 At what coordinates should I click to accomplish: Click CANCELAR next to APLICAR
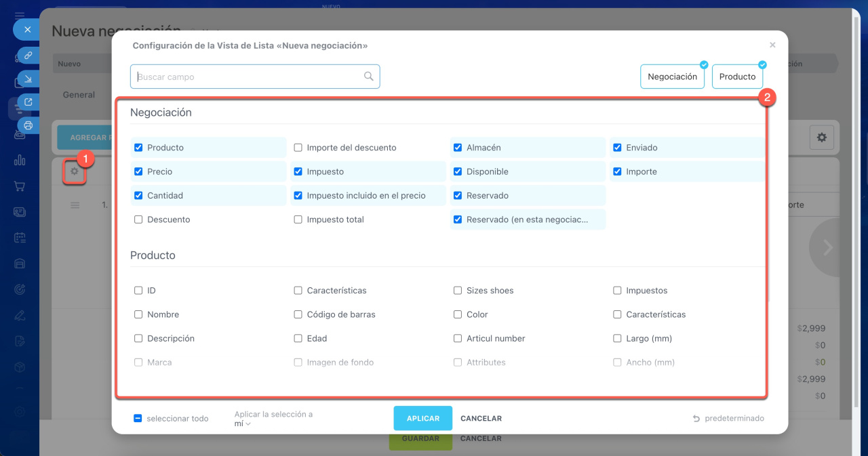[481, 419]
